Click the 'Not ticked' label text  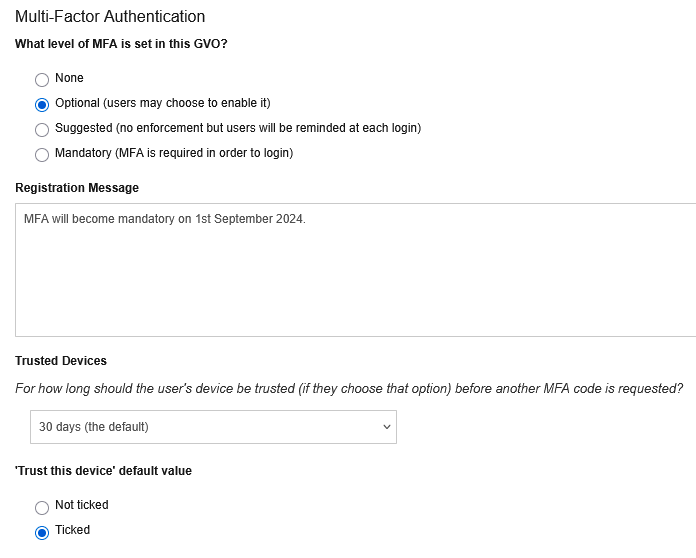click(82, 505)
